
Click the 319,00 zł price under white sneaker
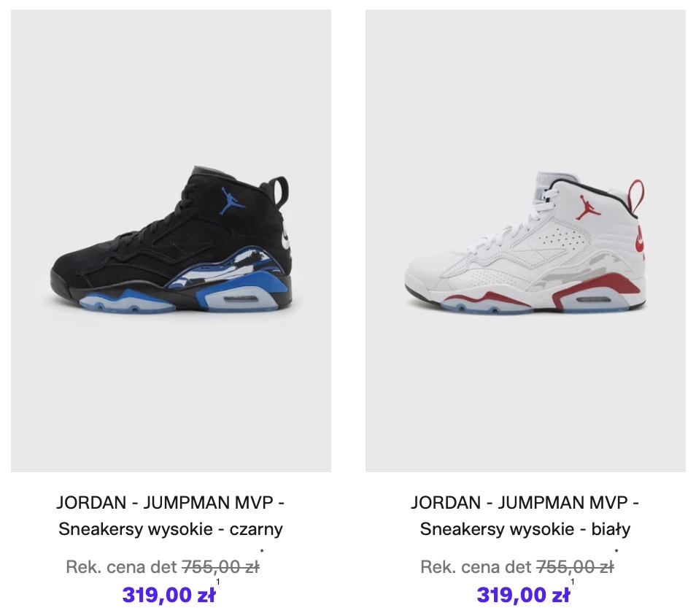[x=523, y=595]
